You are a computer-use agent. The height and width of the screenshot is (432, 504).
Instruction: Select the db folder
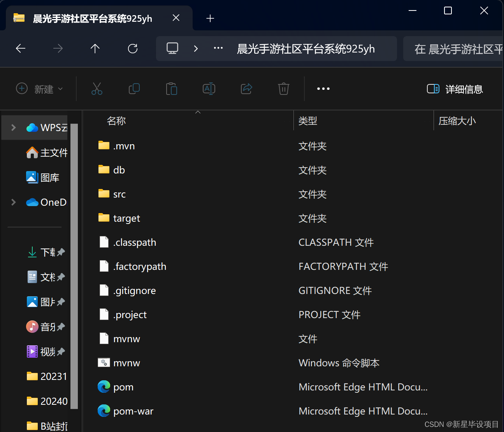coord(111,170)
